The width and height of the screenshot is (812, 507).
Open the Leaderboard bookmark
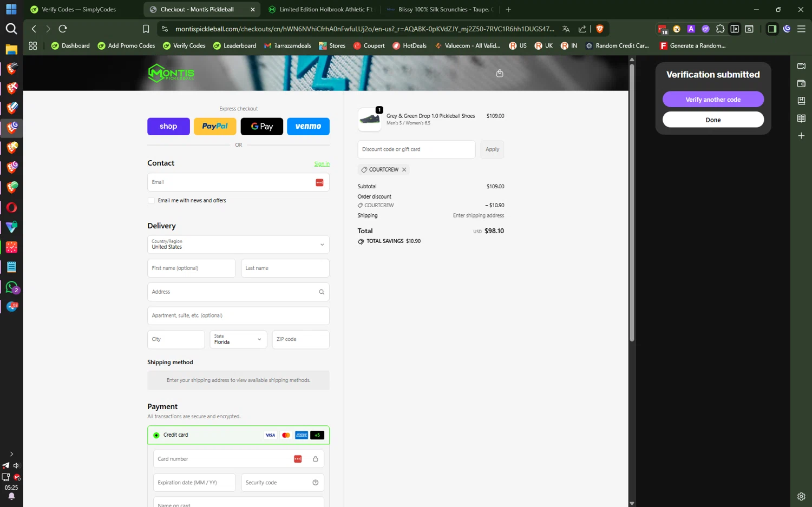(234, 45)
